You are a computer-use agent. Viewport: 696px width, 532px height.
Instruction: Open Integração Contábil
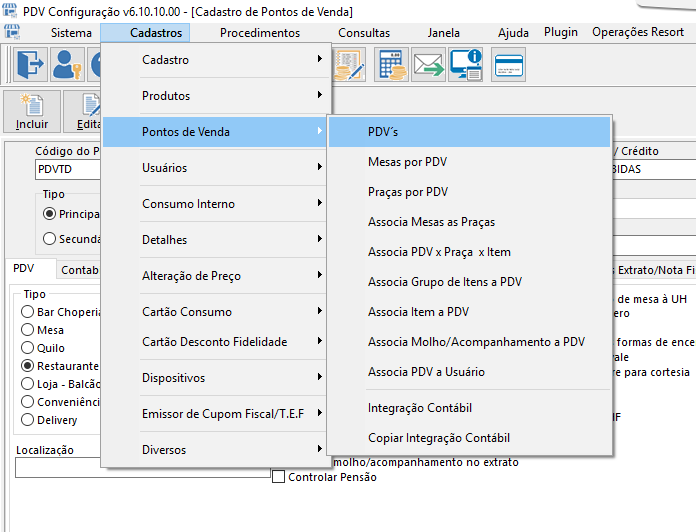click(470, 408)
